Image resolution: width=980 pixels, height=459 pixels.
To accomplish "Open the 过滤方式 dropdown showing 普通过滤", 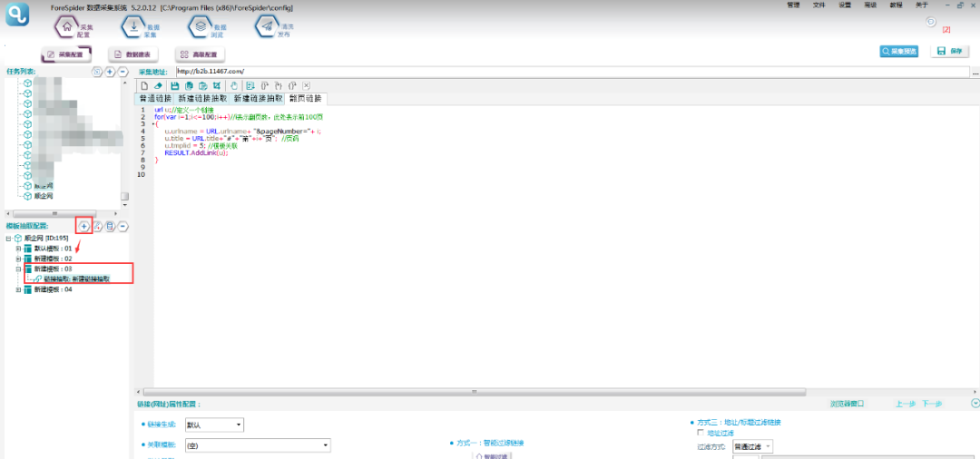I will [752, 446].
